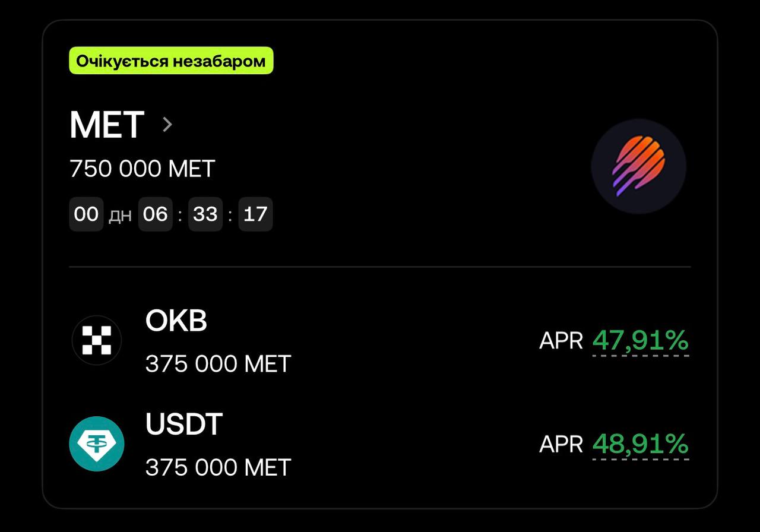The height and width of the screenshot is (532, 760).
Task: Select the USDT pool name
Action: pyautogui.click(x=184, y=424)
